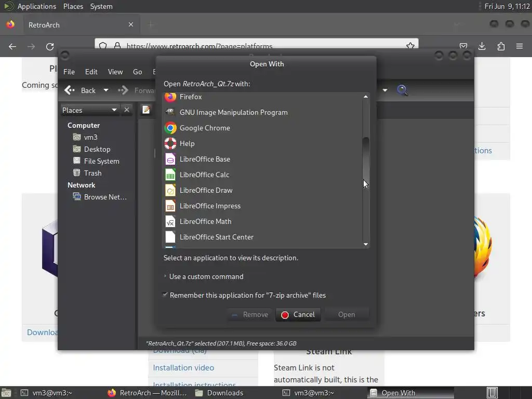The image size is (532, 399).
Task: Open the Edit menu in file manager
Action: point(91,72)
